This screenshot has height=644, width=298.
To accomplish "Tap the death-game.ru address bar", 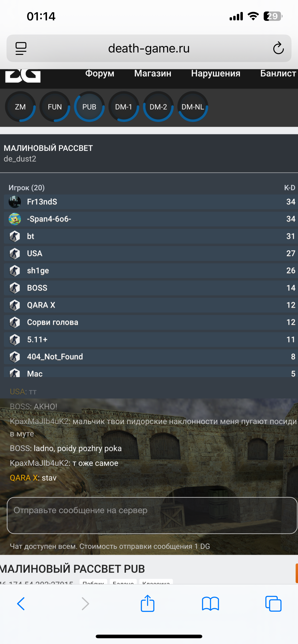I will pos(149,48).
